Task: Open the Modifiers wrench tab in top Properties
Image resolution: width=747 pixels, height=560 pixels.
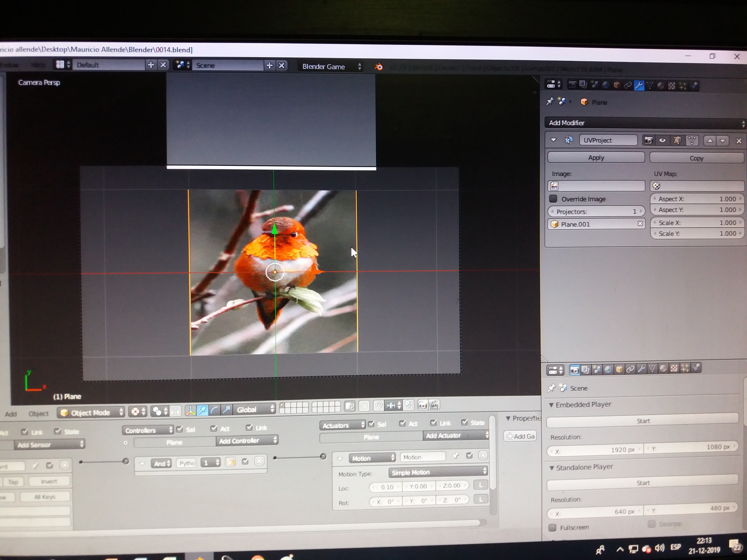Action: tap(639, 85)
